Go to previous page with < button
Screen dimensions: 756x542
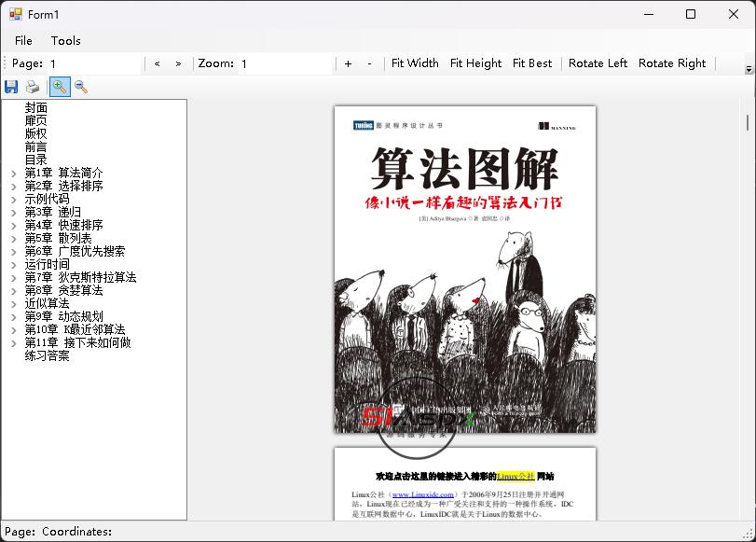pyautogui.click(x=158, y=63)
